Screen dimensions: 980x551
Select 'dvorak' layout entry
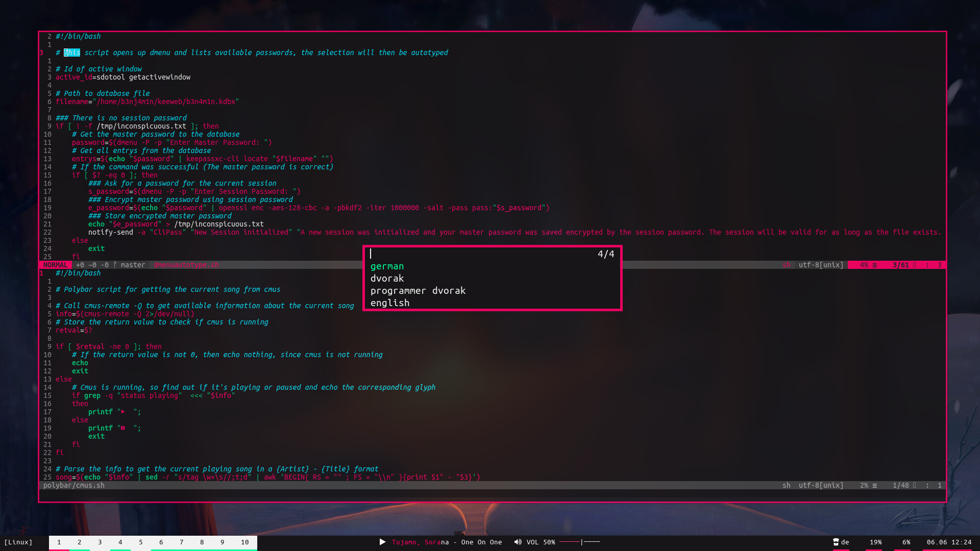tap(387, 278)
